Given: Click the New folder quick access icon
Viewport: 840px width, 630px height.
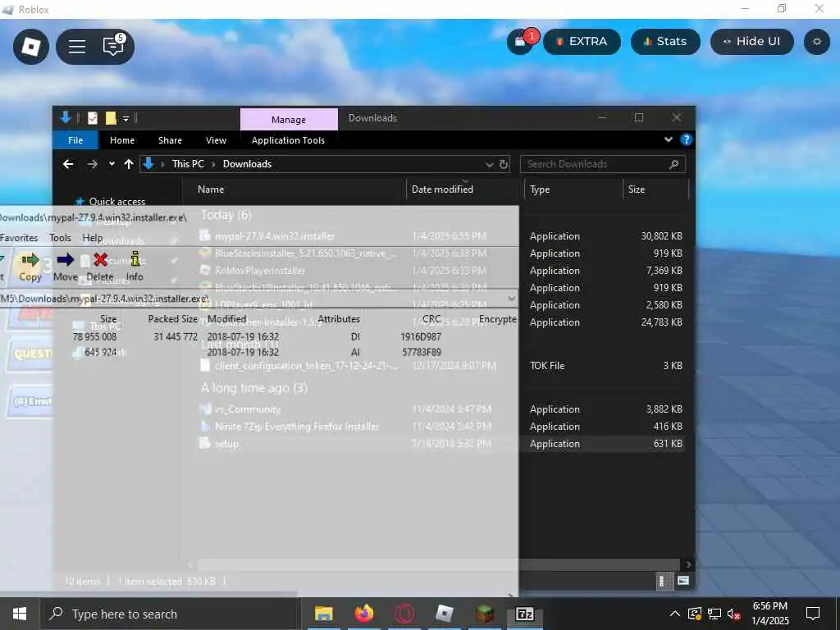Looking at the screenshot, I should pos(111,118).
